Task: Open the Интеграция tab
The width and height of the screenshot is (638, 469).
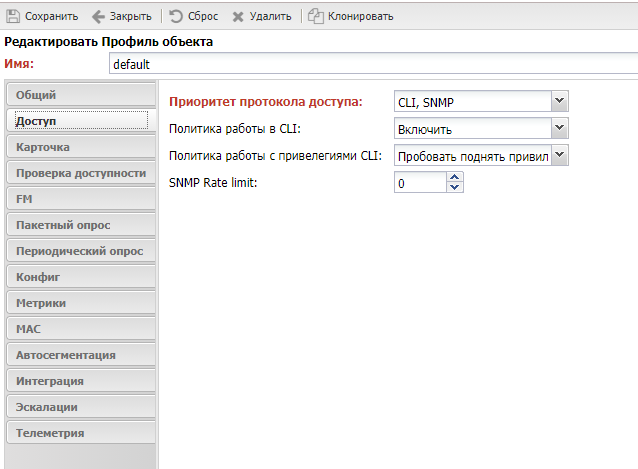Action: 81,381
